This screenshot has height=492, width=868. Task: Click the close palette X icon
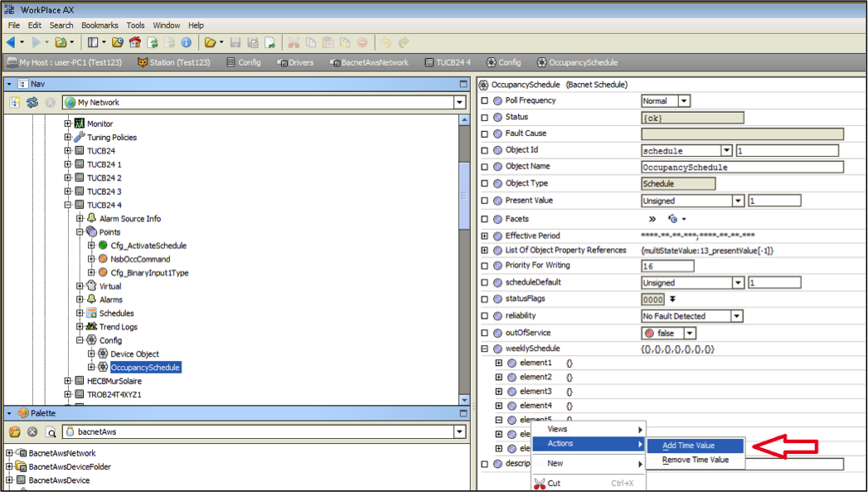(32, 431)
